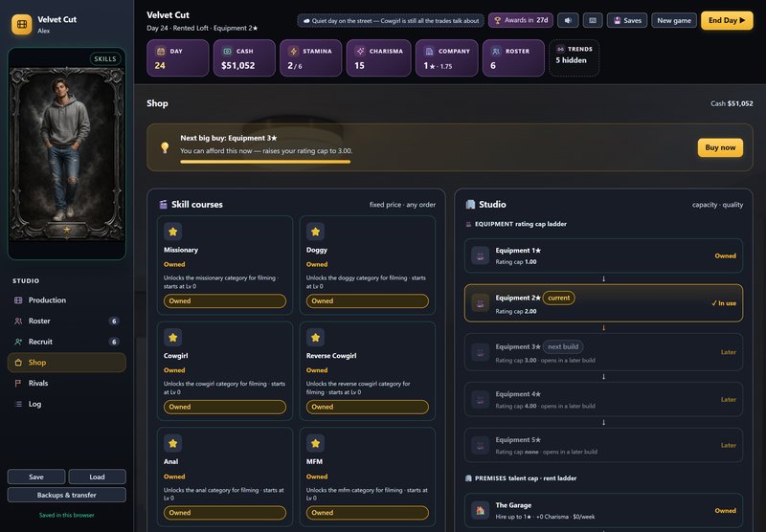
Task: Open the Trends 5 hidden card
Action: coord(574,57)
